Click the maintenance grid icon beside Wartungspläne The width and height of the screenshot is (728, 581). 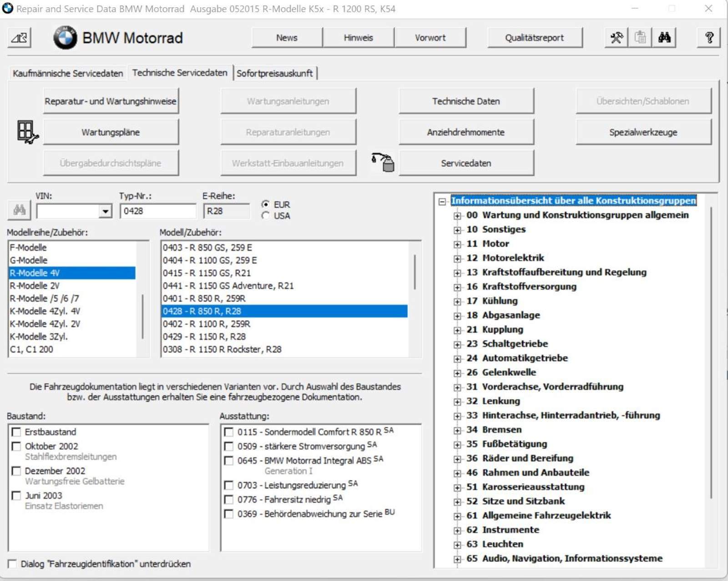[x=28, y=132]
